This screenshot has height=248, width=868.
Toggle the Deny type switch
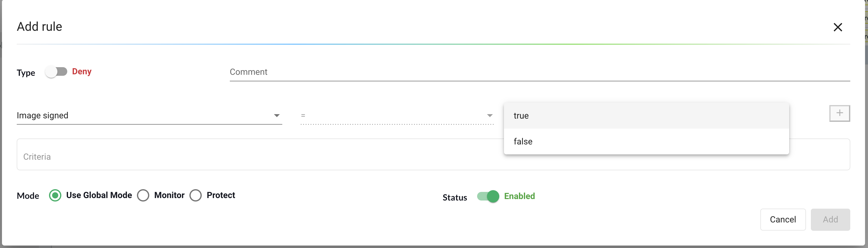click(x=56, y=72)
